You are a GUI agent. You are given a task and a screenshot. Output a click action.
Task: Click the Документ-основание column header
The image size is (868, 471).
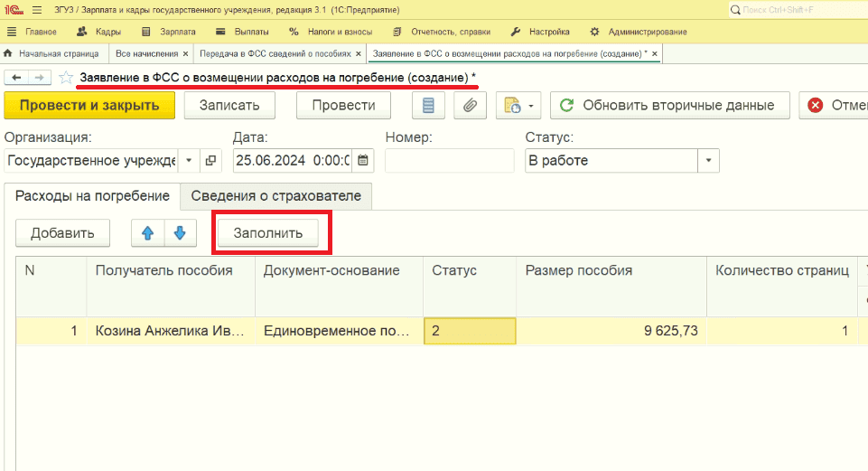click(x=339, y=287)
